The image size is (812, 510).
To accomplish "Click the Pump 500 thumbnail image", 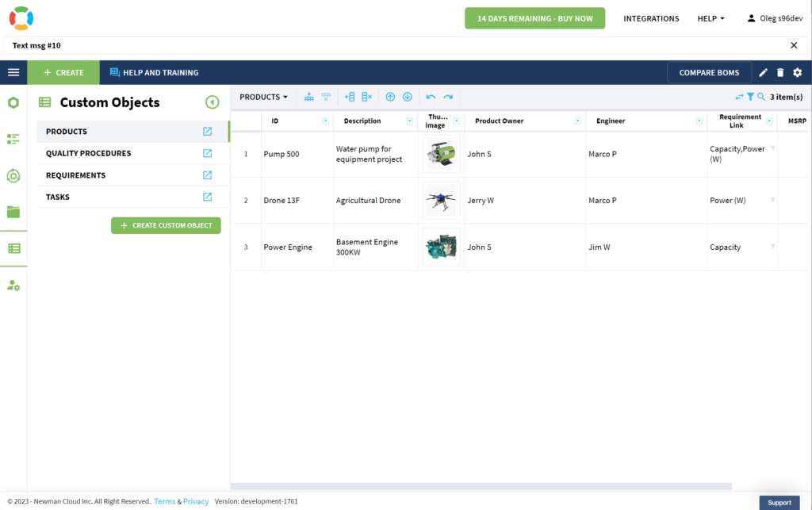I will click(441, 154).
